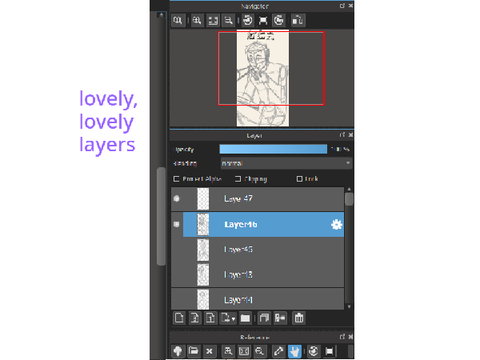Add a new 8-bit layer

[x=195, y=318]
